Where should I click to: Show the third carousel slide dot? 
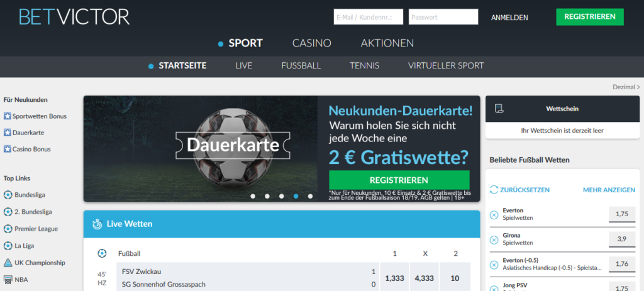[x=282, y=196]
